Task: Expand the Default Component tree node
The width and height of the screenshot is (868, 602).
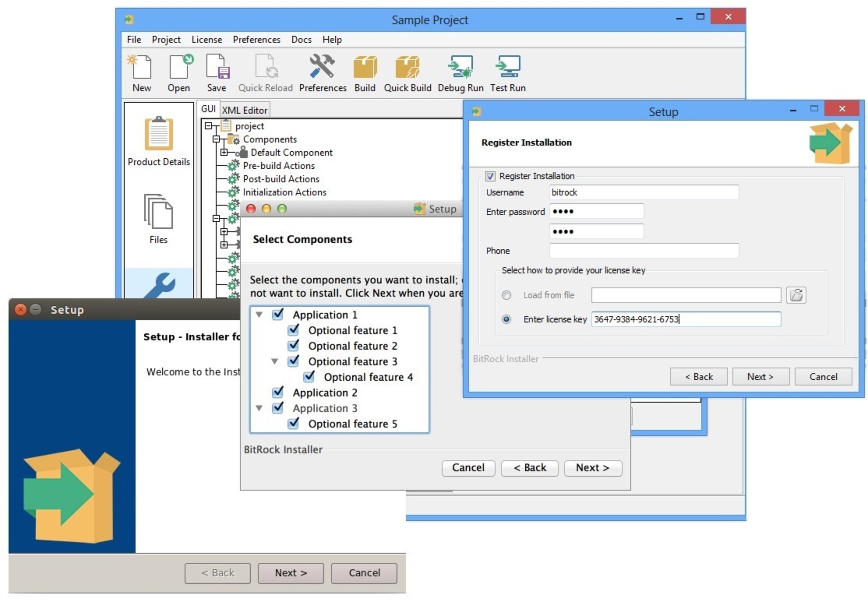Action: point(224,152)
